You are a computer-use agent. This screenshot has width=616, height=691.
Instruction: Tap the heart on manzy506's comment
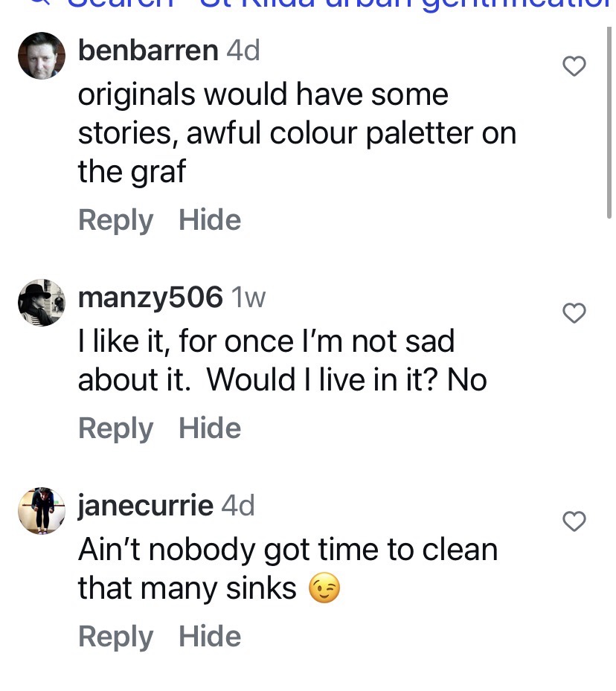[x=574, y=314]
